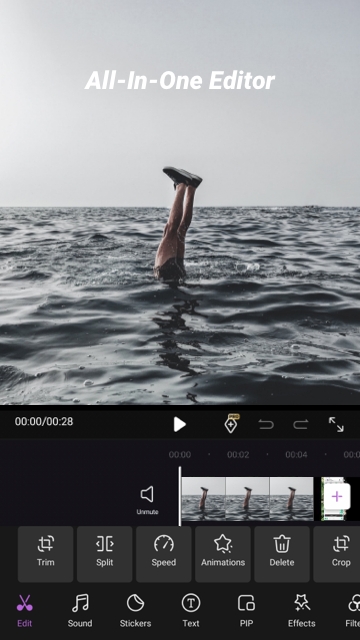Click the 00:02 mark on timeline ruler
Image resolution: width=360 pixels, height=640 pixels.
(x=238, y=454)
